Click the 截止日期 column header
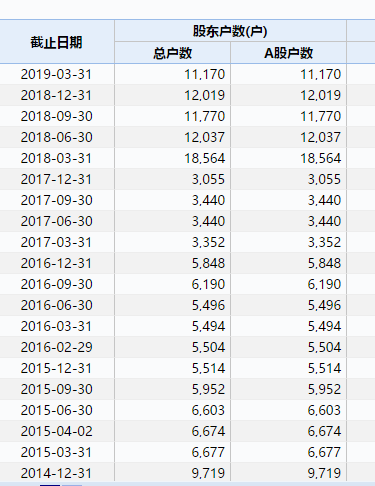 (56, 42)
